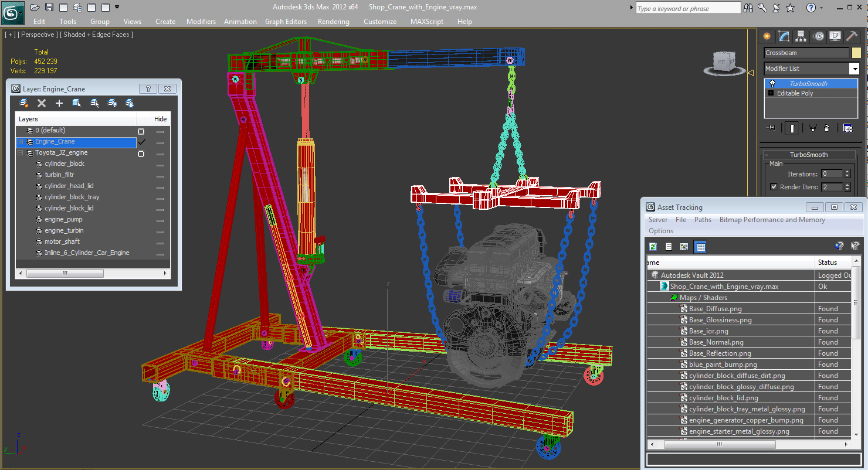Open the Modifier List dropdown
This screenshot has width=868, height=470.
[854, 69]
